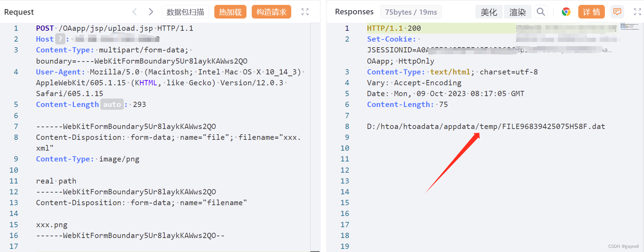Click the 75bytes / 19ms response size tag
Viewport: 644px width, 252px height.
click(411, 12)
